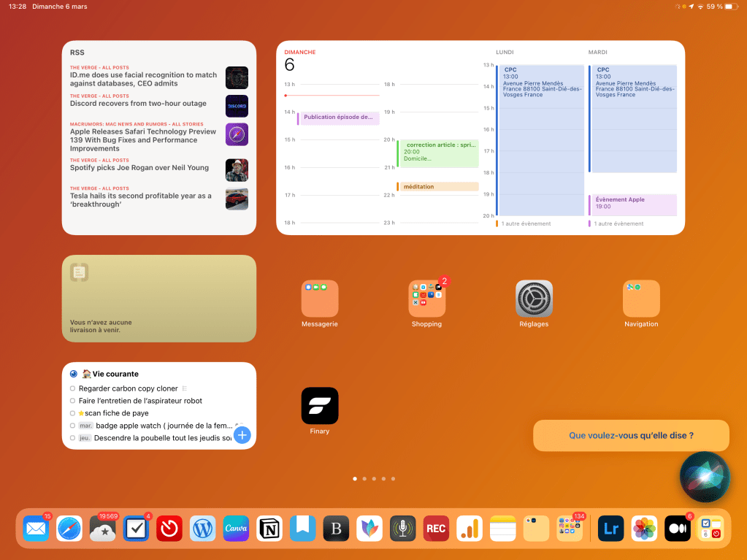Tap the Siri orb
The image size is (747, 560).
[x=704, y=477]
